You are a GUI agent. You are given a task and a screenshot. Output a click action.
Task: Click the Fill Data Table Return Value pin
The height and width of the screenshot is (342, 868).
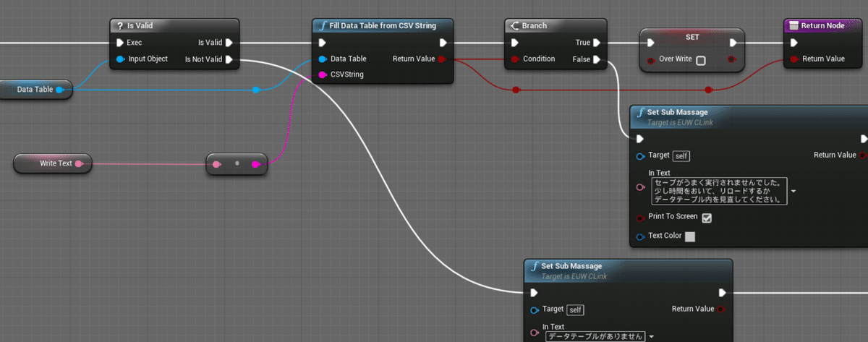[x=442, y=59]
